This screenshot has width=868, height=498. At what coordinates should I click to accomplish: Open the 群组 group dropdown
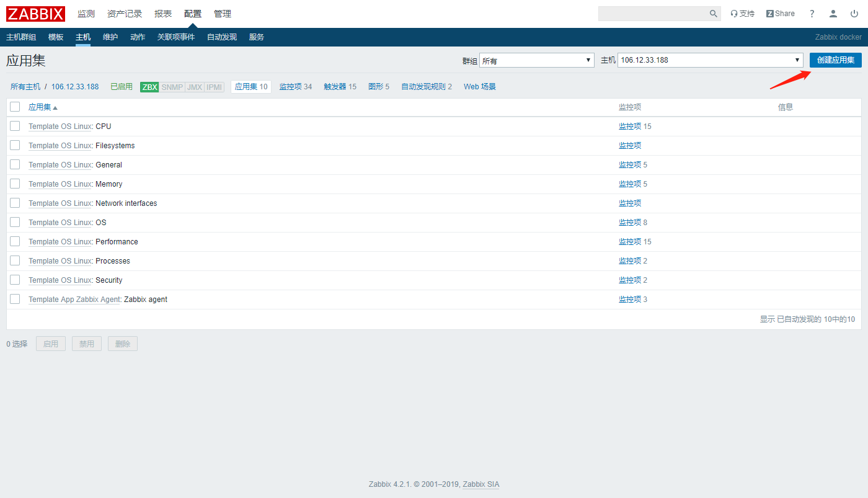[537, 60]
